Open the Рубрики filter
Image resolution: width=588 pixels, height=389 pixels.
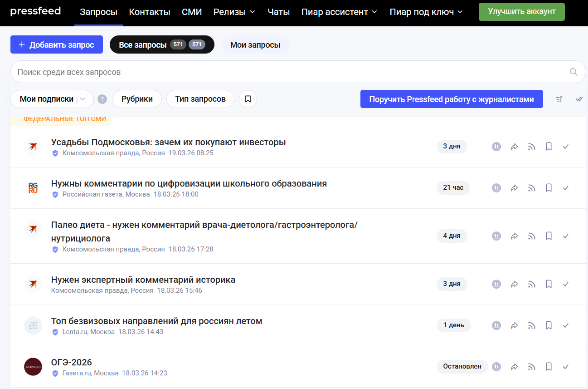click(x=137, y=99)
